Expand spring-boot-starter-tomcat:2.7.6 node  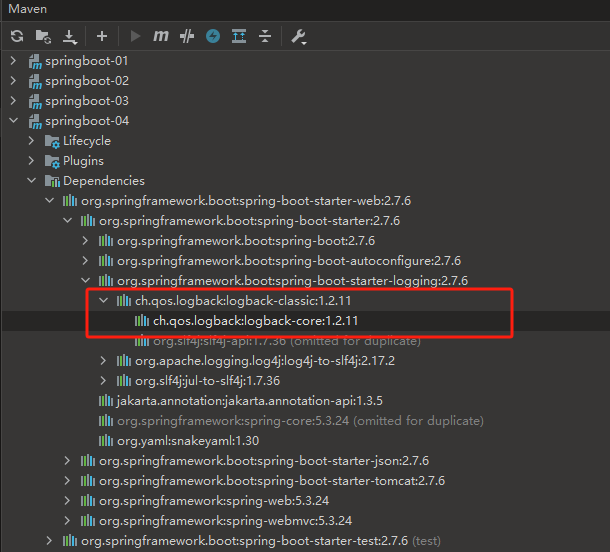[67, 480]
